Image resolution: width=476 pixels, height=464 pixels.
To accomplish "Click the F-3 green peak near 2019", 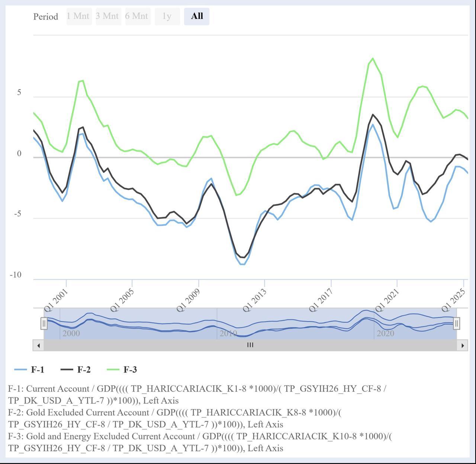I will coord(373,58).
